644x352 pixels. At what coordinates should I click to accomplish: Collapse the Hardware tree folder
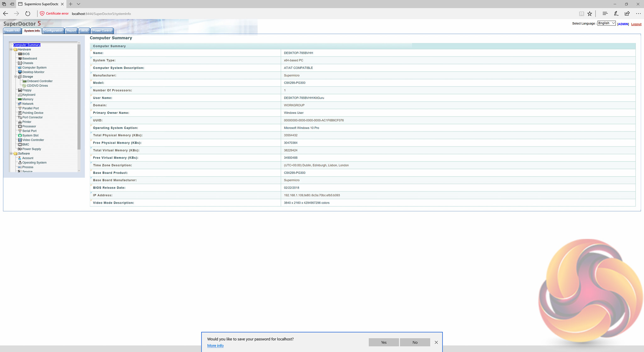[x=11, y=49]
